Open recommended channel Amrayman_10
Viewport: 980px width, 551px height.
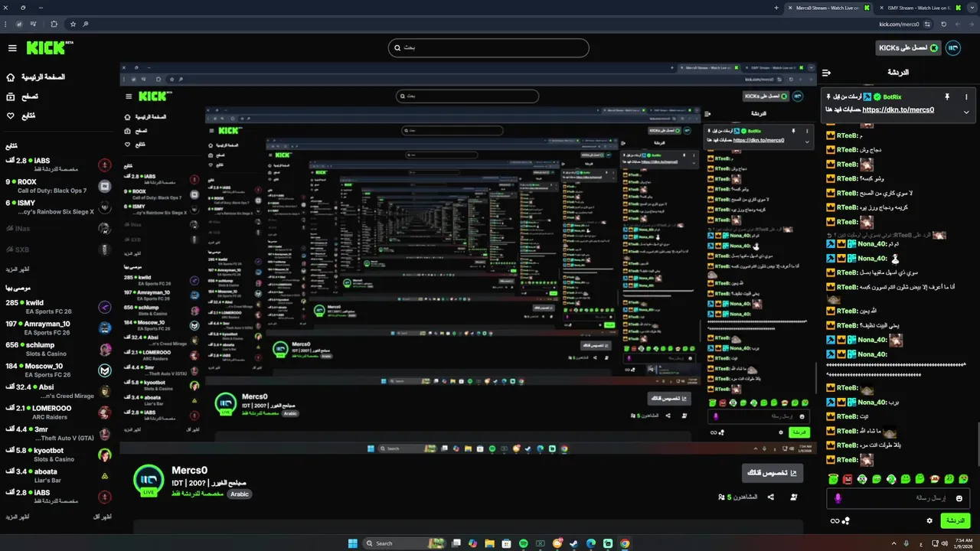57,328
